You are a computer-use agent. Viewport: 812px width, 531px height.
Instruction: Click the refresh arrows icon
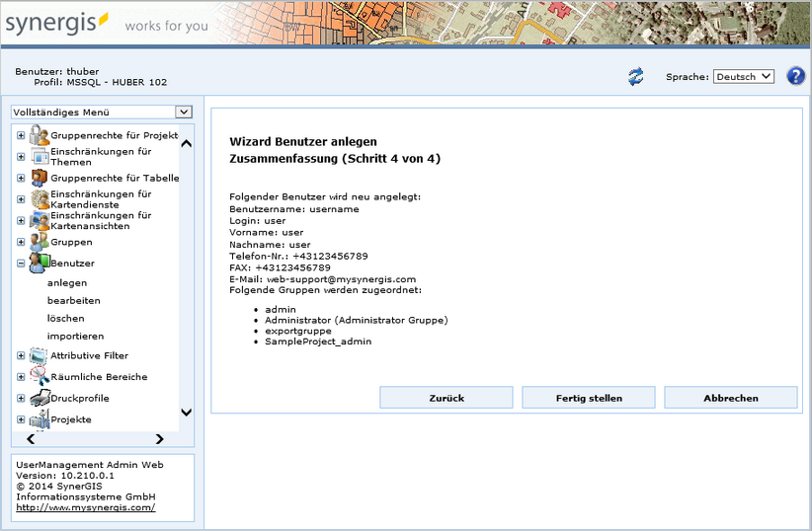pos(635,77)
